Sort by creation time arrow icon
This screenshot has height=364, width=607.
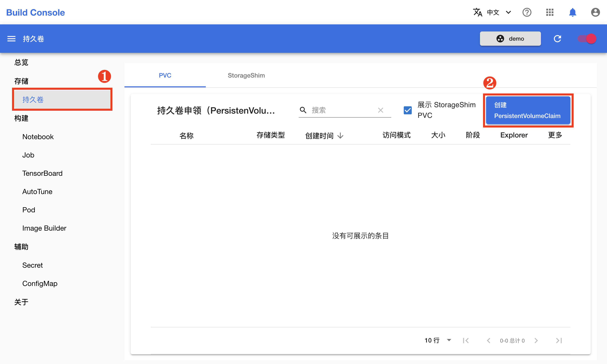pyautogui.click(x=340, y=136)
